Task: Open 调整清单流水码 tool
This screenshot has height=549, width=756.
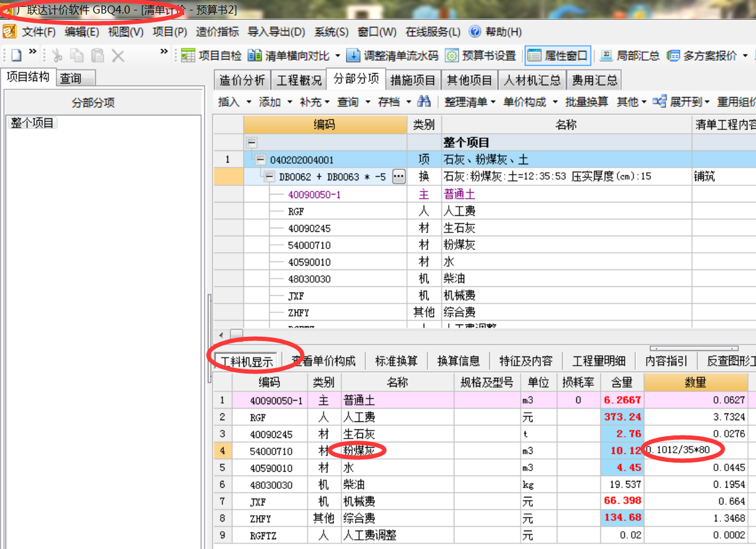Action: 392,56
